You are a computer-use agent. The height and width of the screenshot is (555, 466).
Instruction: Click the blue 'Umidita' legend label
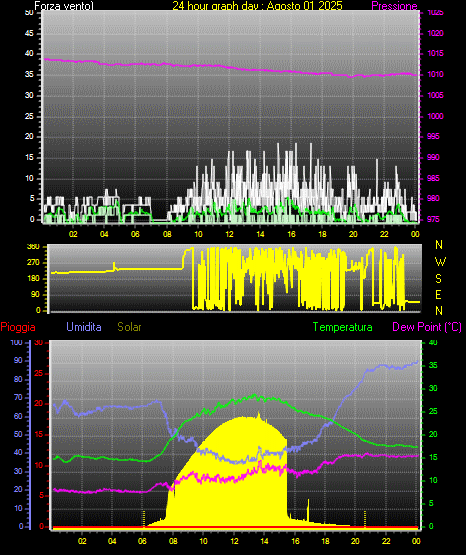(84, 327)
